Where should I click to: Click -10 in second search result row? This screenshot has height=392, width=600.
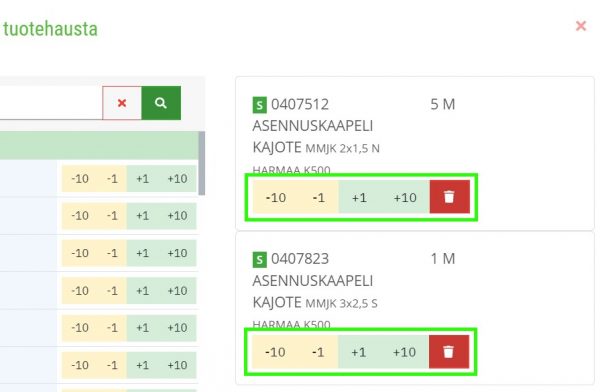(x=80, y=216)
